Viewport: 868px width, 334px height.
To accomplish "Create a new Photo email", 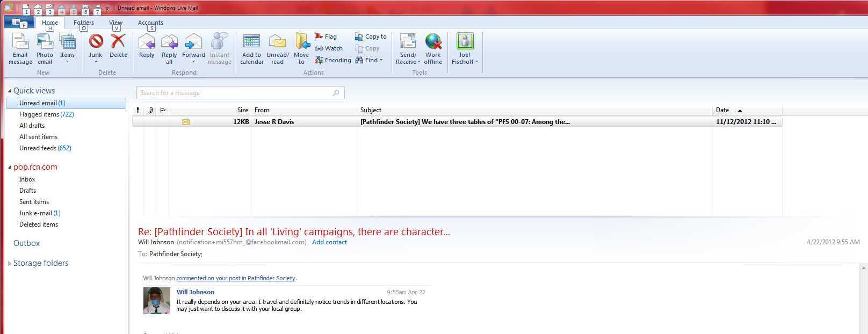I will [x=45, y=49].
